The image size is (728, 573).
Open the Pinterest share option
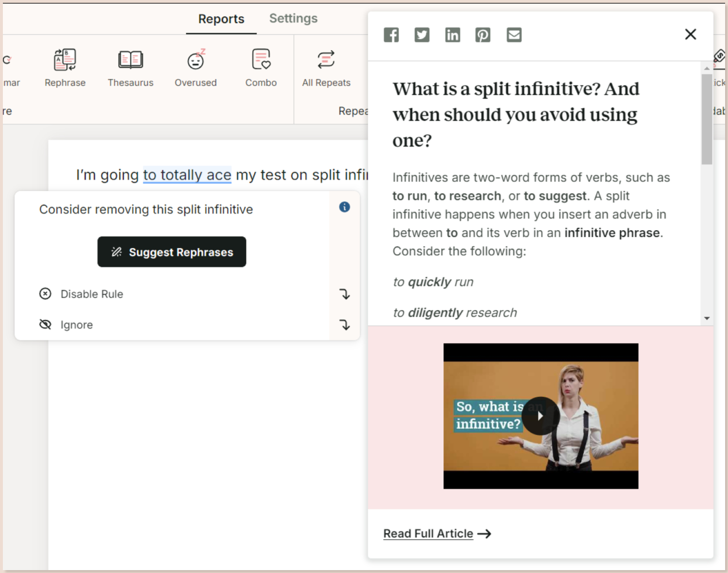coord(483,34)
